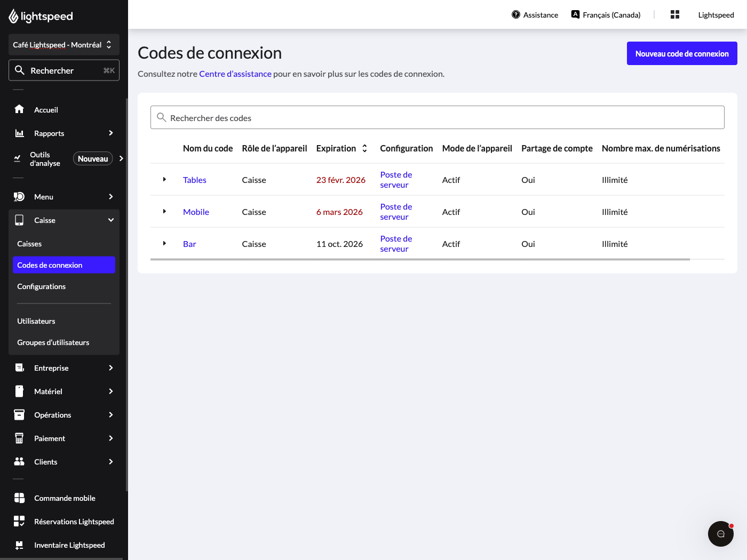
Task: Click the sidebar vertical scrollbar
Action: (x=126, y=294)
